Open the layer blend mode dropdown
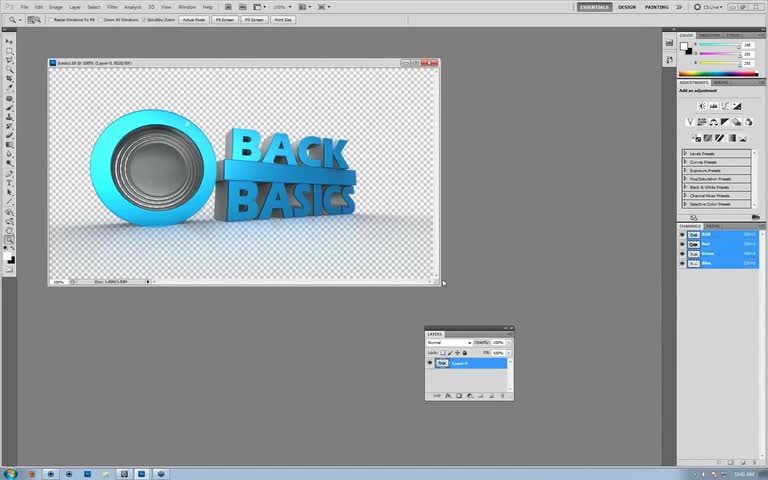Screen dimensions: 768x480 [449, 342]
